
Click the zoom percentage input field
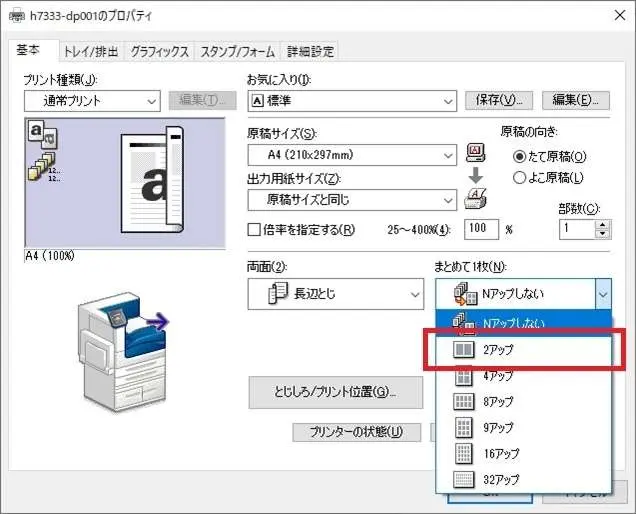tap(481, 229)
